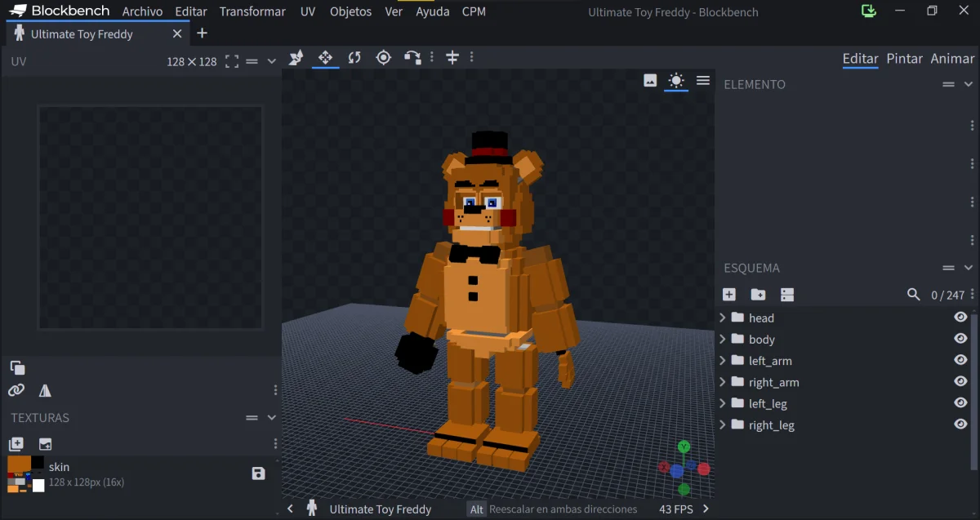Screen dimensions: 980x520
Task: Expand the right_arm group
Action: 723,382
